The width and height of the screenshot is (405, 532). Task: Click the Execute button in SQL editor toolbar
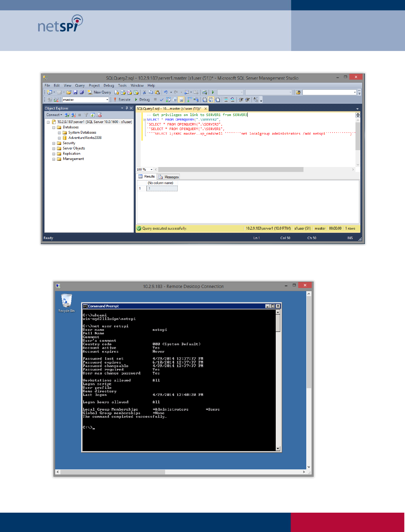[x=122, y=100]
